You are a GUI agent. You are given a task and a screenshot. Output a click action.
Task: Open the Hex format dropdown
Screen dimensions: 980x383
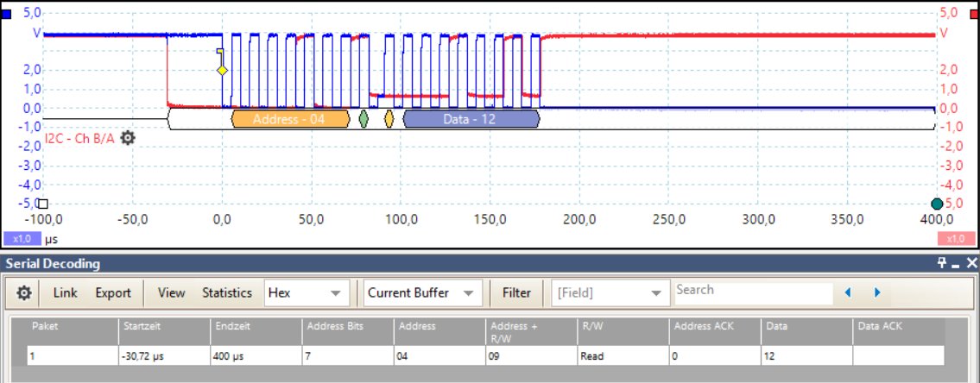point(307,292)
